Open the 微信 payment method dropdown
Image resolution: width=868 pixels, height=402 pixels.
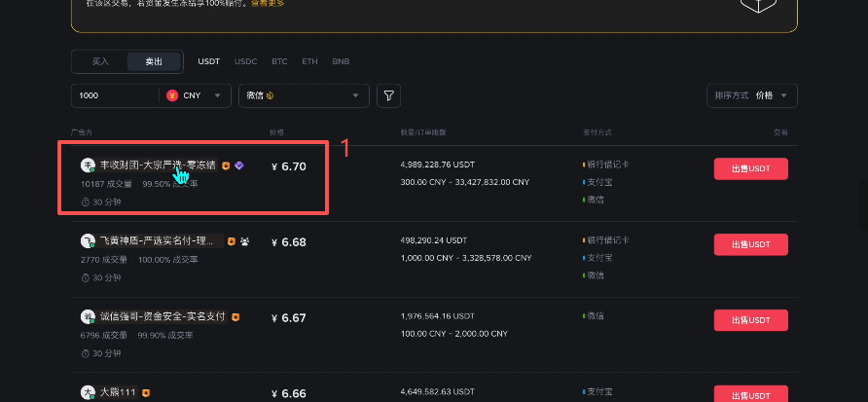click(304, 95)
